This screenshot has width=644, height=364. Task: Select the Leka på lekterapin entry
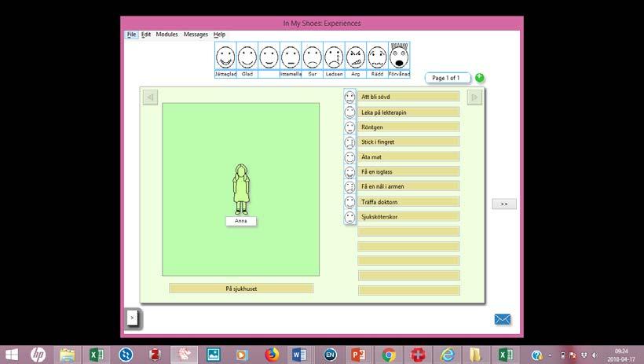408,112
